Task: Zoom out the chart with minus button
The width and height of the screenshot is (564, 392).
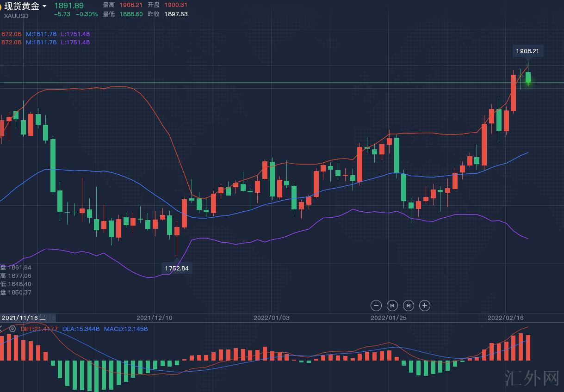Action: pos(376,305)
